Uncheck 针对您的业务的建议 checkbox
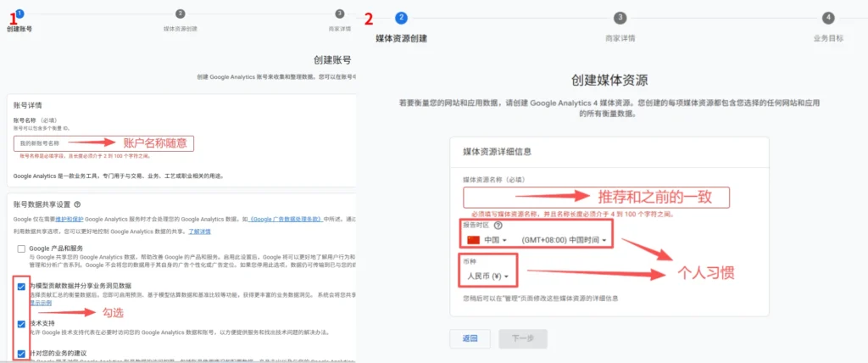Viewport: 868px width, 363px height. 21,353
